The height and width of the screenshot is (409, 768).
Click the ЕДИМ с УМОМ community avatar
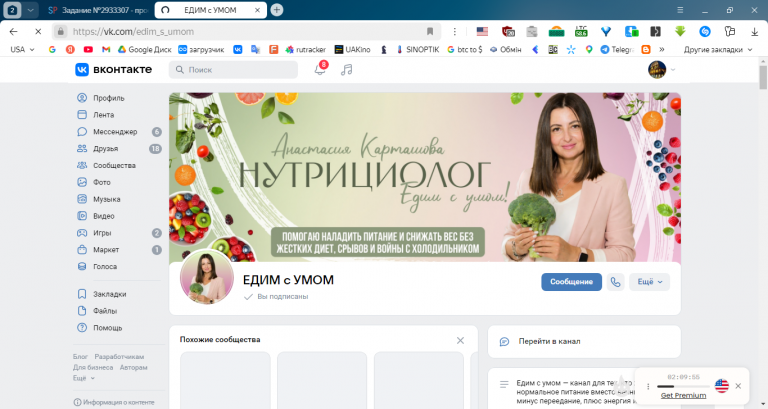point(207,277)
